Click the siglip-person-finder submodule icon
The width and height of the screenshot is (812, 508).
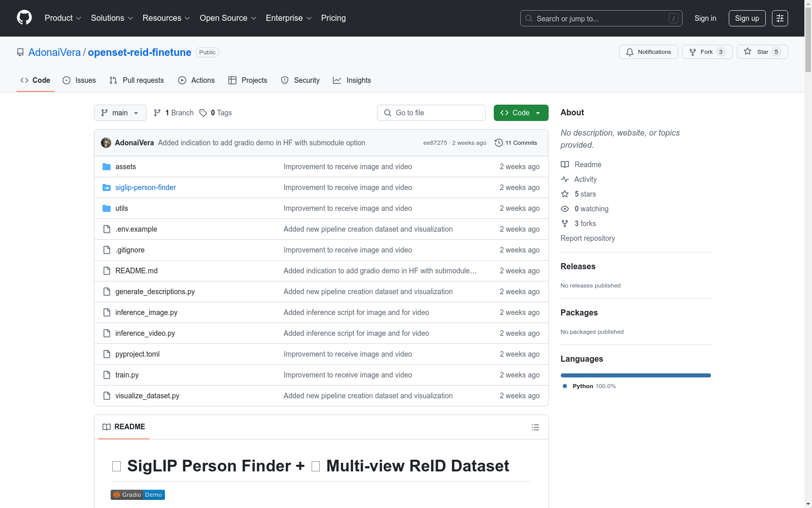click(107, 187)
